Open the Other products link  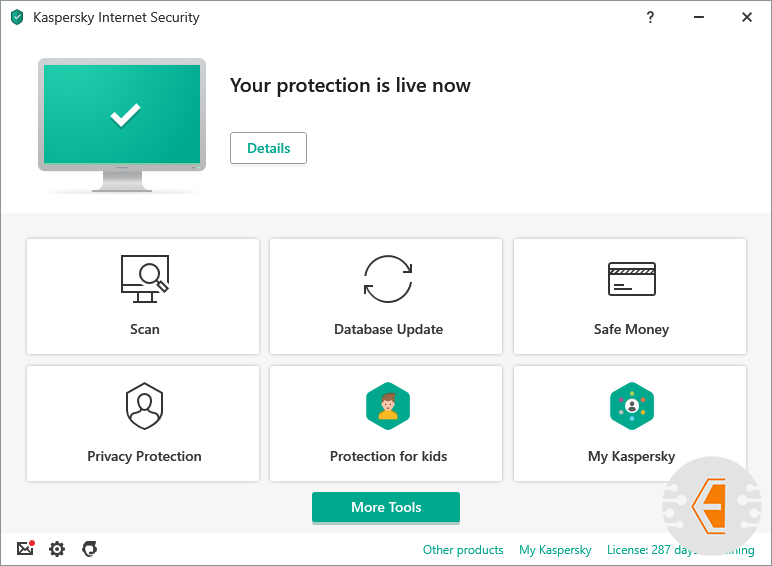463,550
